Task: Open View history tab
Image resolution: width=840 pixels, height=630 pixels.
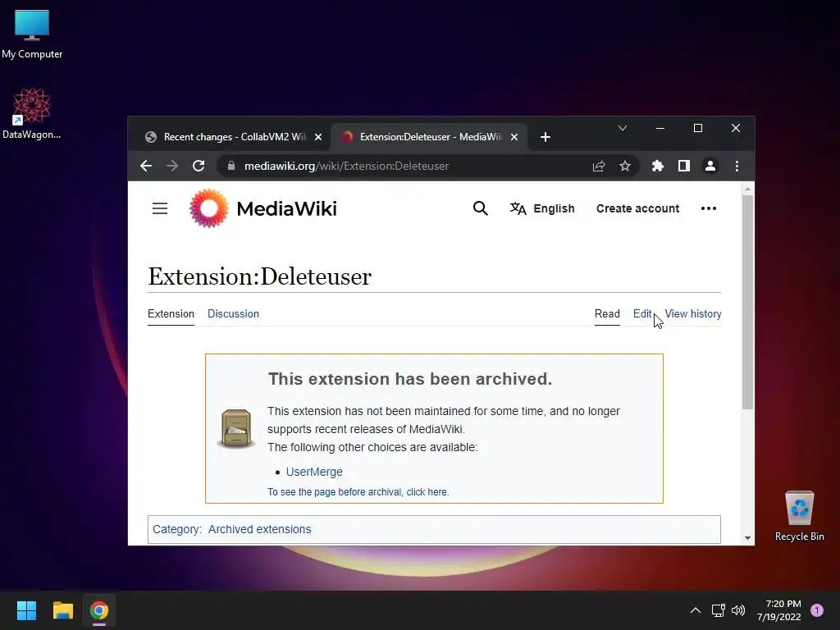Action: [692, 314]
